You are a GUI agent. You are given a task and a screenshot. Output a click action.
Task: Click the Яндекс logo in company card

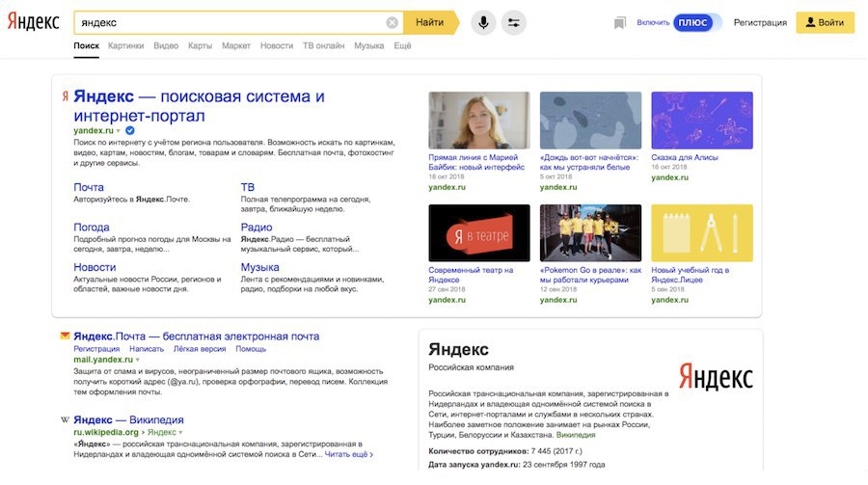pyautogui.click(x=716, y=377)
